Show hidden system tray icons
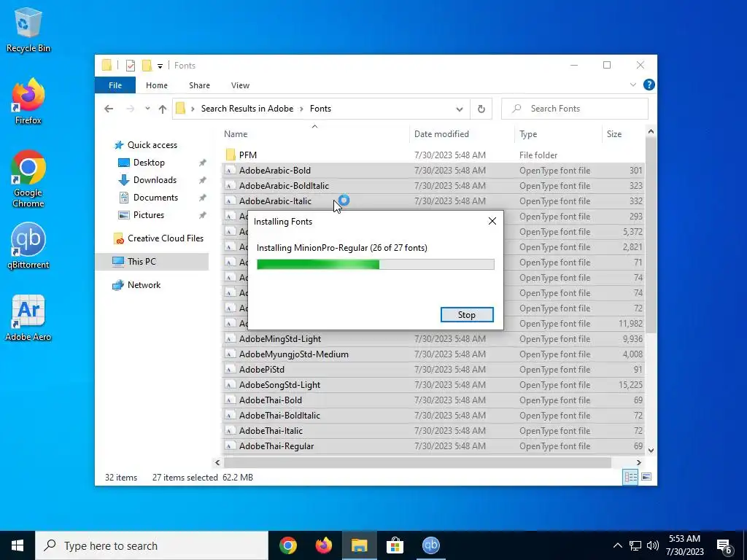This screenshot has width=747, height=560. [x=617, y=545]
